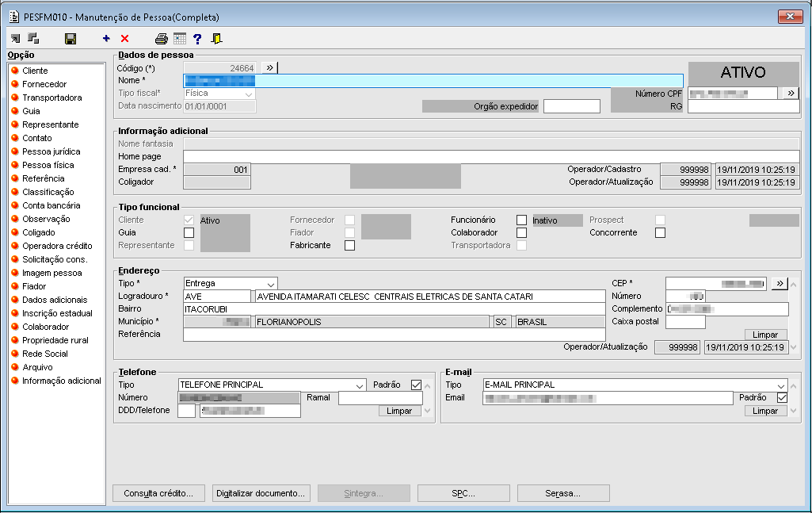Open Conta bancária in the options list
This screenshot has width=812, height=513.
(51, 205)
